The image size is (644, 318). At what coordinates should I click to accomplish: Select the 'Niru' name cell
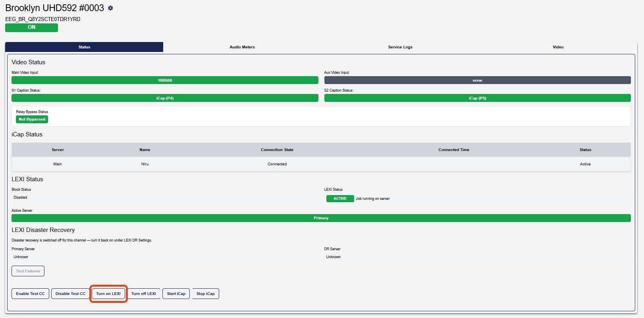point(145,164)
